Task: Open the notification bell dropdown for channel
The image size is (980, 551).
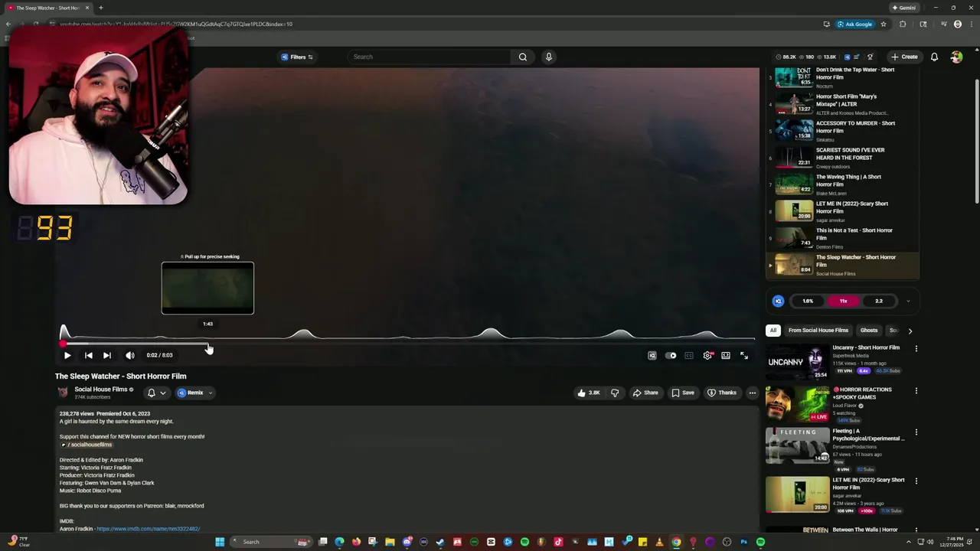Action: pyautogui.click(x=156, y=393)
